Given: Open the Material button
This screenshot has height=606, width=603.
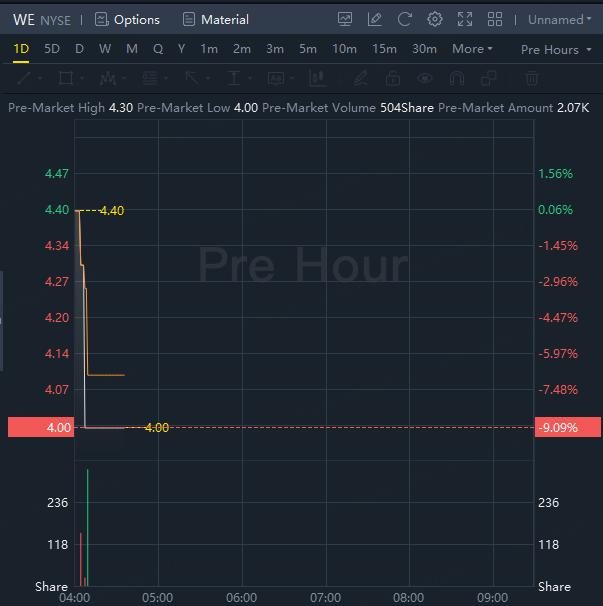Looking at the screenshot, I should [x=215, y=19].
